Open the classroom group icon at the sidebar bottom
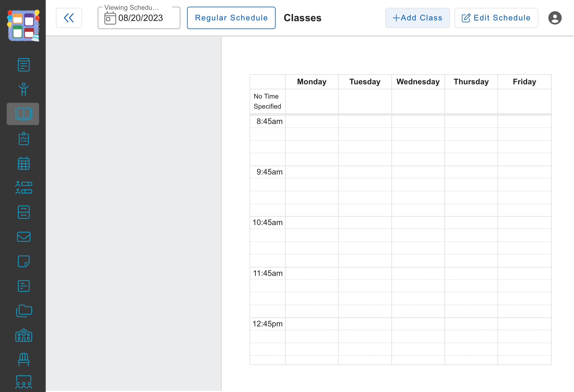Viewport: 574px width, 392px height. (23, 383)
